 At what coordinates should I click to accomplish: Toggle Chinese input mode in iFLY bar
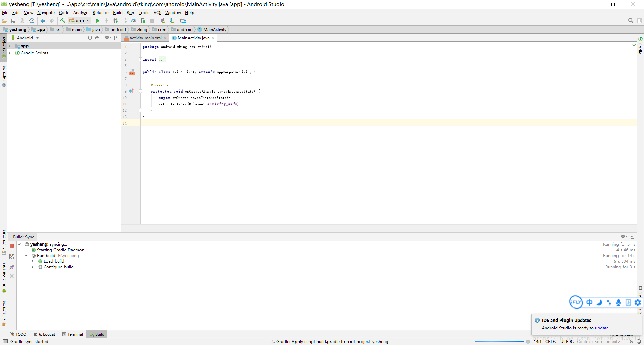click(x=589, y=302)
